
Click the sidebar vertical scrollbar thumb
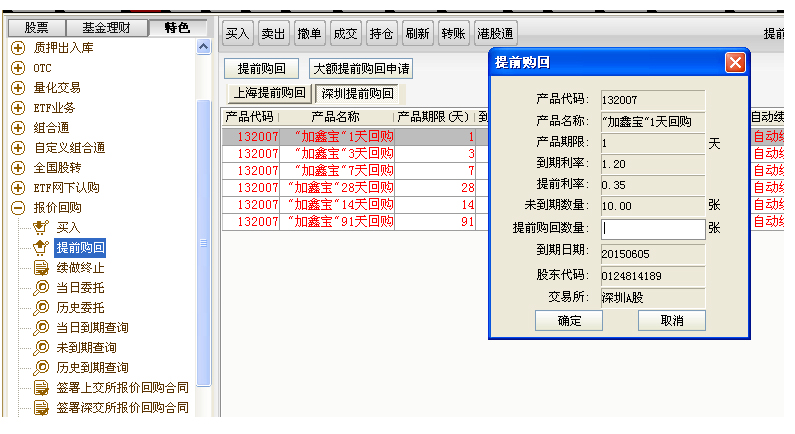point(203,243)
